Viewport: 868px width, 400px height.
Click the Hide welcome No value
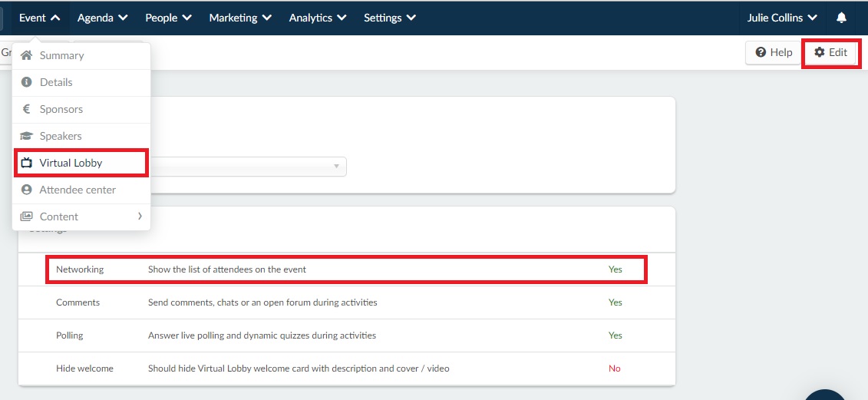[x=615, y=369]
